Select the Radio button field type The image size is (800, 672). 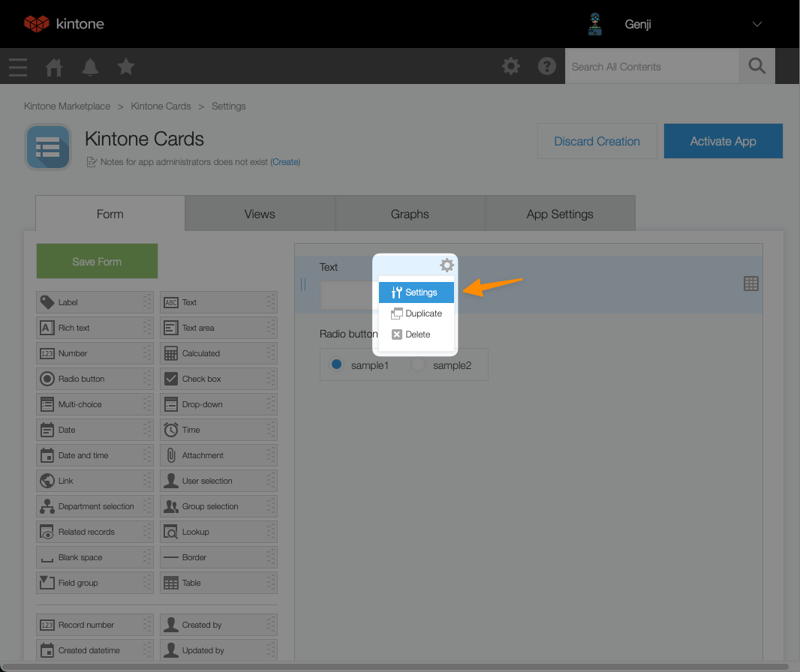pos(95,379)
